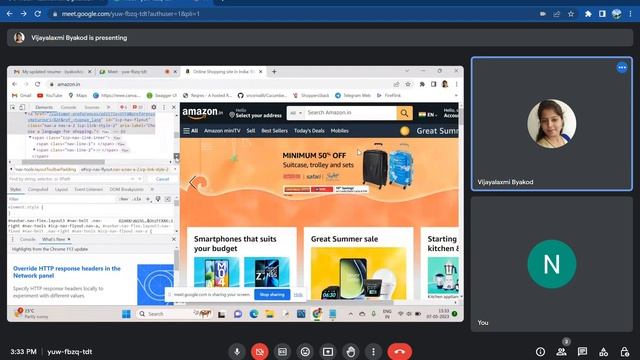Open Meet more options menu
The width and height of the screenshot is (640, 360).
pos(373,351)
